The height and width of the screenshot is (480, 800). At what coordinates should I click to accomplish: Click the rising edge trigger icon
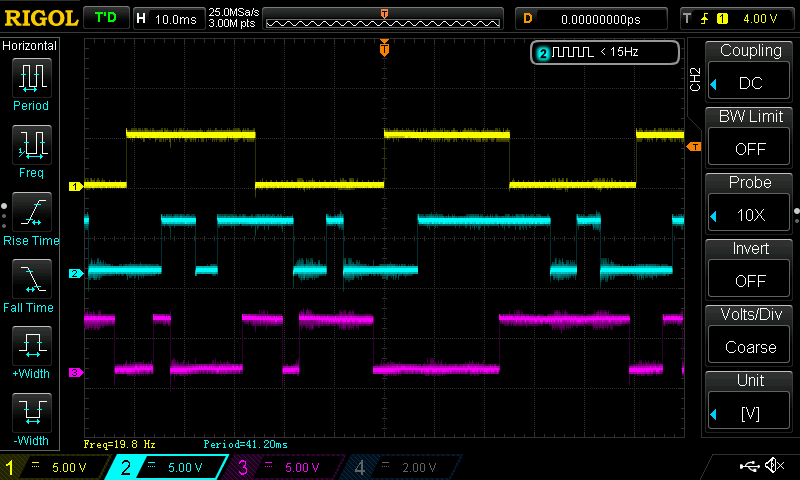pyautogui.click(x=705, y=19)
